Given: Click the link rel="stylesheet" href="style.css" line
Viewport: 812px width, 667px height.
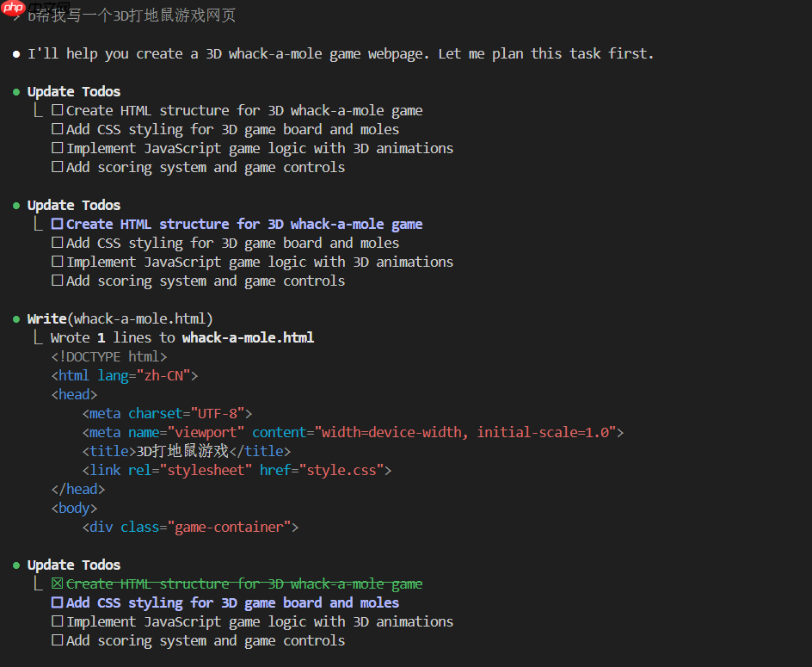Looking at the screenshot, I should [x=237, y=470].
